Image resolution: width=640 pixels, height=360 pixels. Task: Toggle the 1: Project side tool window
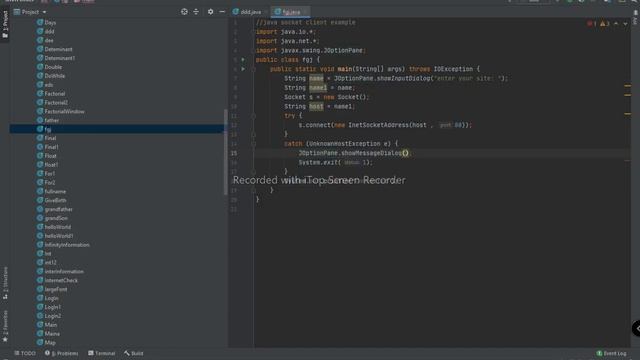pos(5,24)
